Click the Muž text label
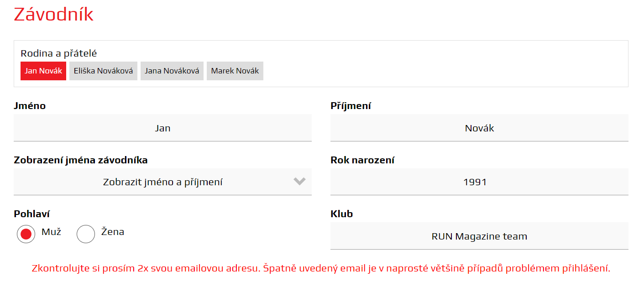This screenshot has height=287, width=644. (51, 232)
